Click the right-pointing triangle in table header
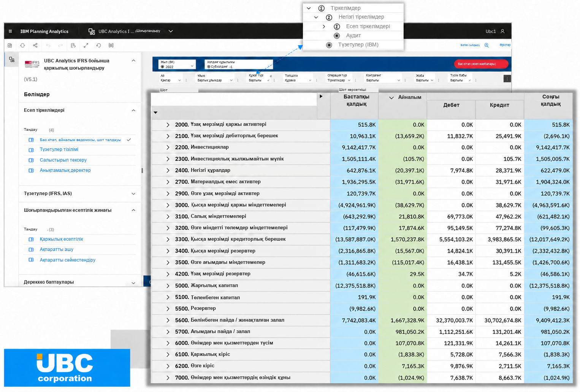This screenshot has width=580, height=392. pyautogui.click(x=321, y=96)
